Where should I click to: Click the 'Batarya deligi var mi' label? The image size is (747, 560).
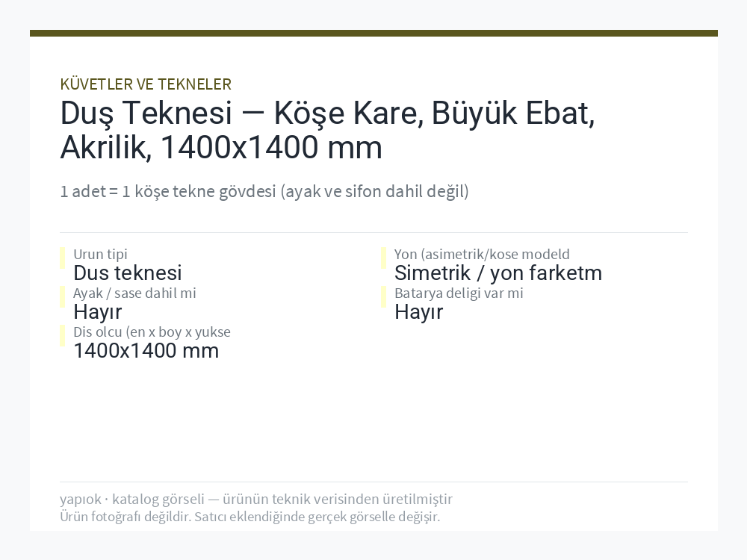(459, 293)
